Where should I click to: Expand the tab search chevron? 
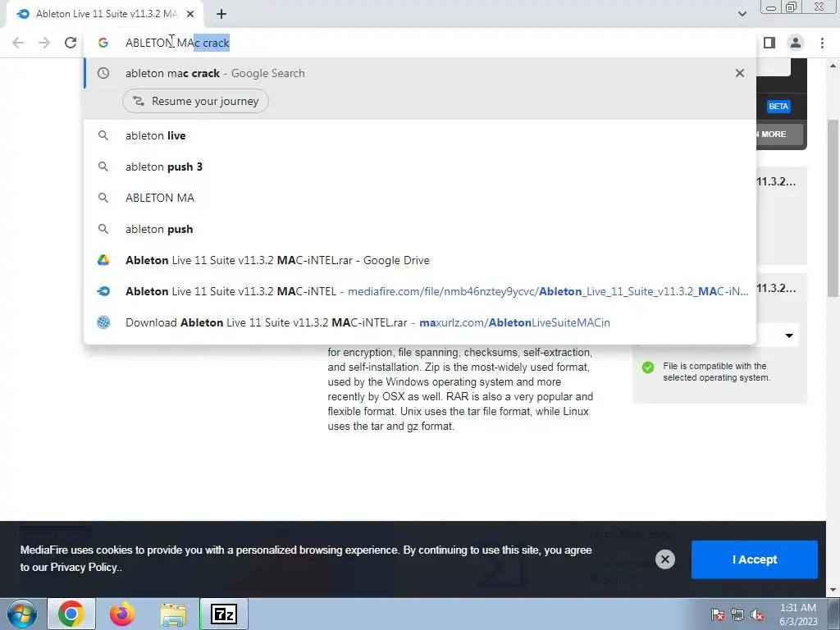[742, 14]
